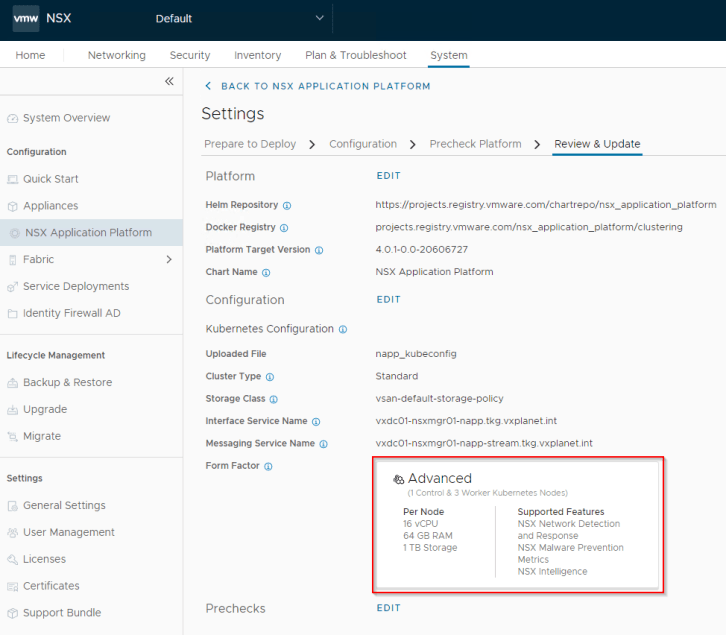
Task: Go to Configuration wizard step
Action: [x=363, y=144]
